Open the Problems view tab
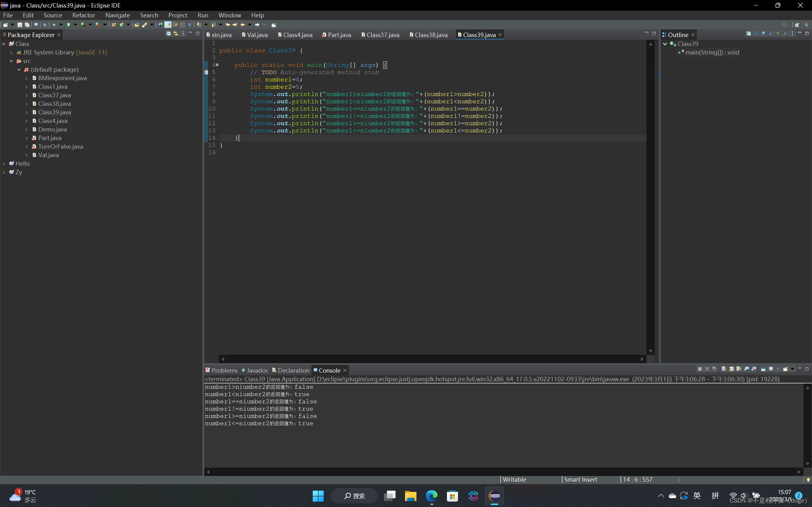 [x=224, y=370]
